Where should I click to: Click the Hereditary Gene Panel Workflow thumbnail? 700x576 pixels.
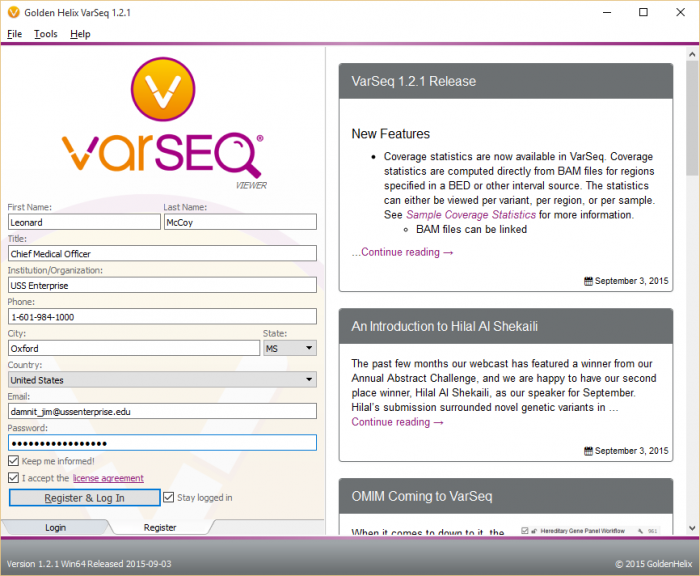[x=589, y=530]
